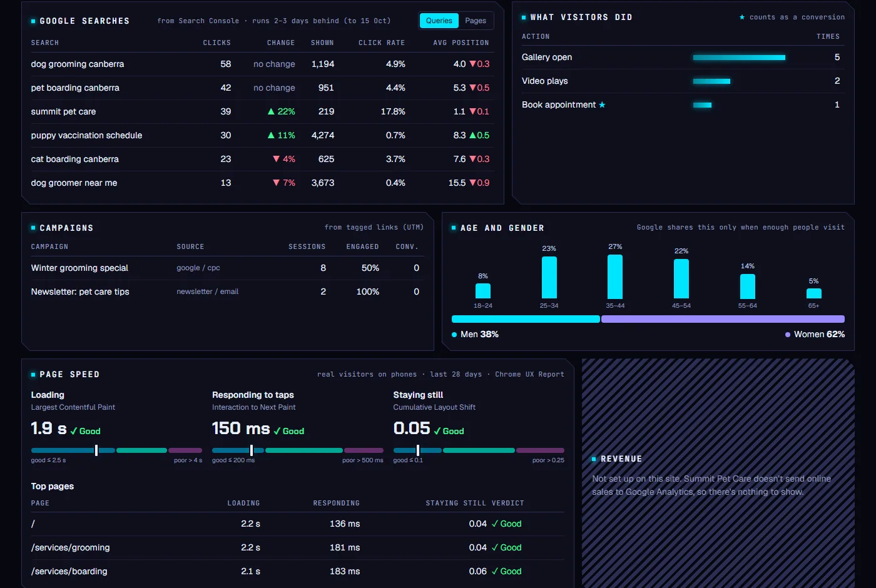Click the 17.8% click rate value
Image resolution: width=876 pixels, height=588 pixels.
pyautogui.click(x=393, y=111)
